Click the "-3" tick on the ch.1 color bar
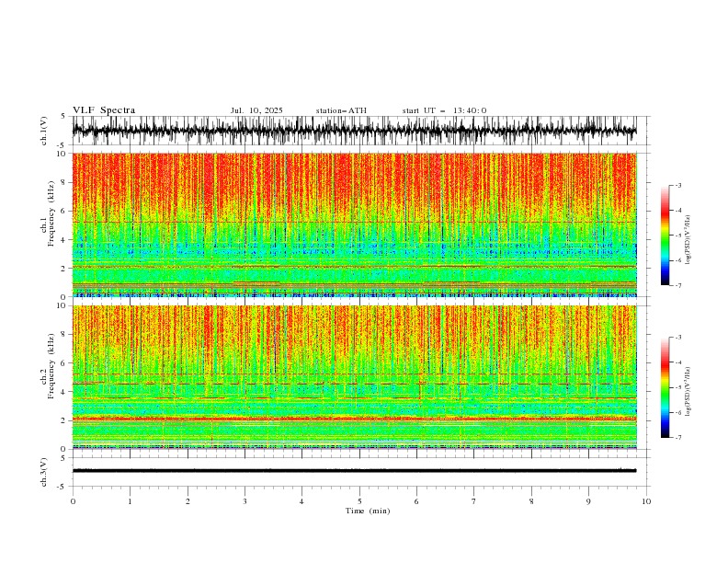Viewport: 728px width, 563px height. click(x=678, y=185)
